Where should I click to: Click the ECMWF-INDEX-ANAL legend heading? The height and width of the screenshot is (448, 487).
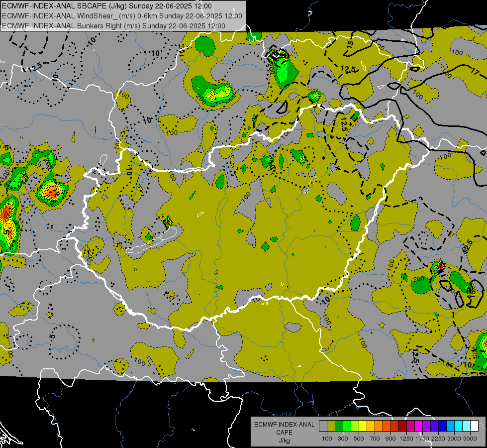[x=284, y=425]
